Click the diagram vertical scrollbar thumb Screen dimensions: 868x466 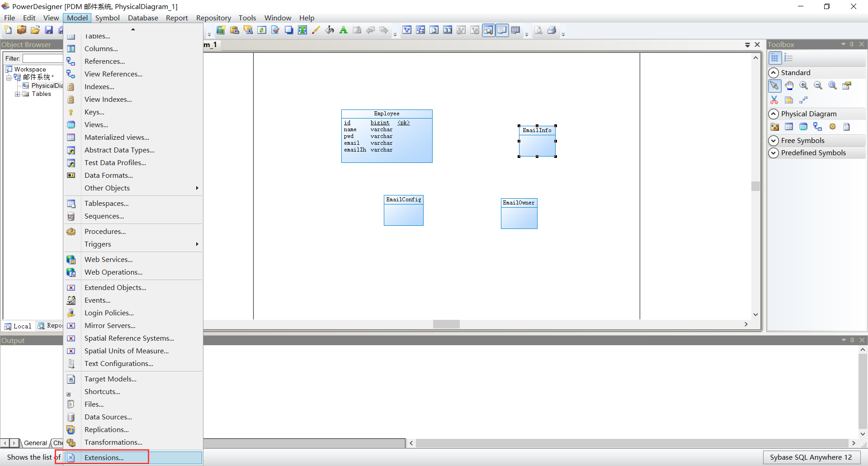tap(755, 186)
